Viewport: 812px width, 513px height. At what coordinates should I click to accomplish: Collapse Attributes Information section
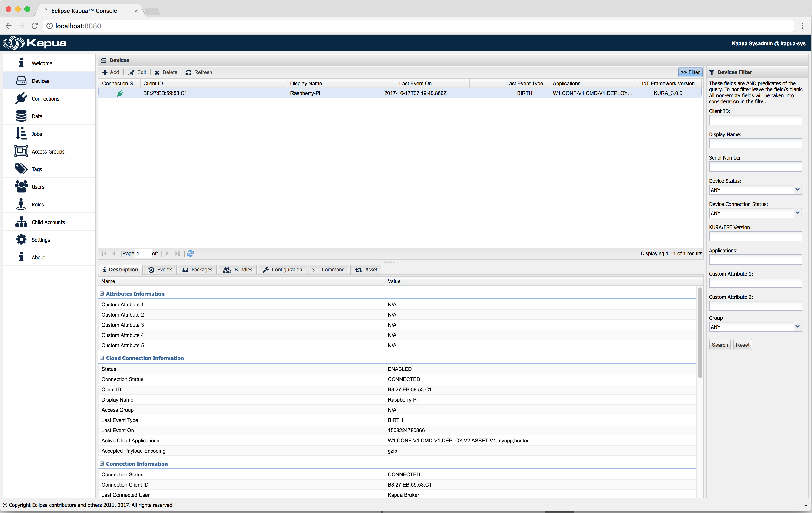pos(102,294)
